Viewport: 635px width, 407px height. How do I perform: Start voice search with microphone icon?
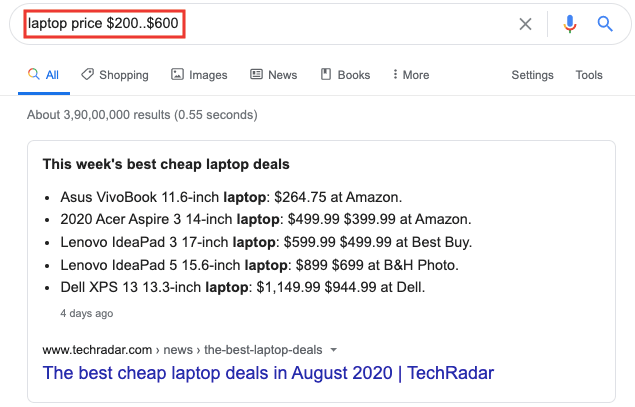coord(570,24)
